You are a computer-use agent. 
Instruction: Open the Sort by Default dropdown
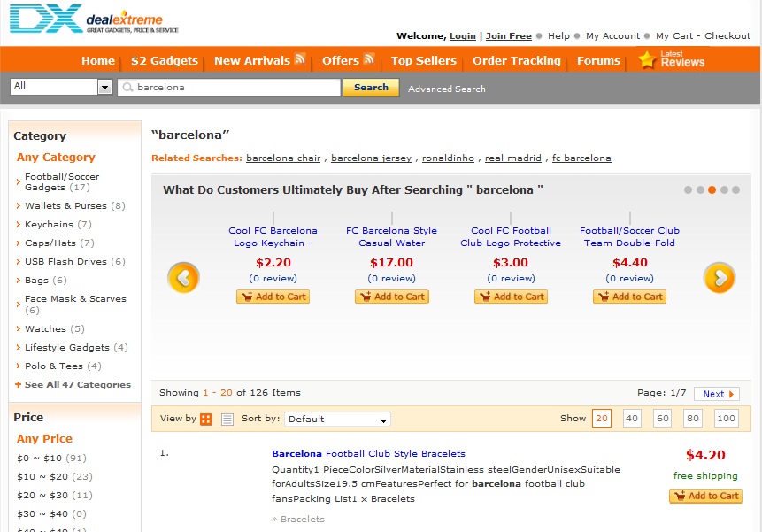[x=338, y=419]
